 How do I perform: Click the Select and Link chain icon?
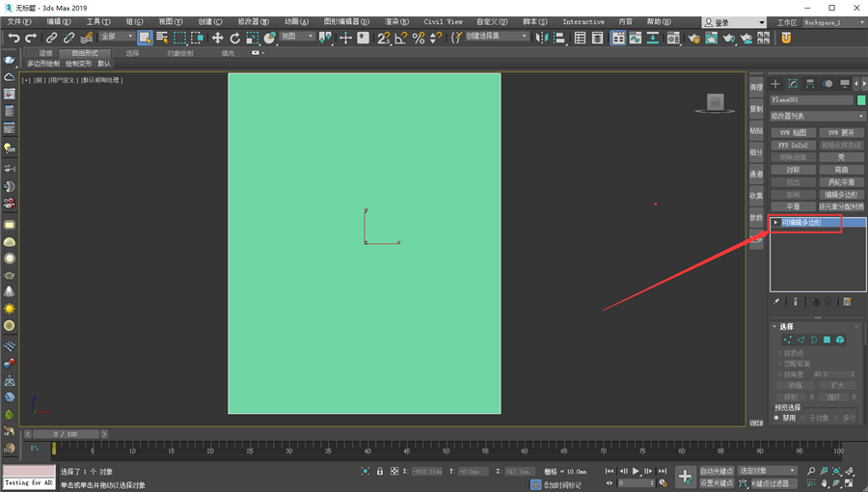point(51,38)
